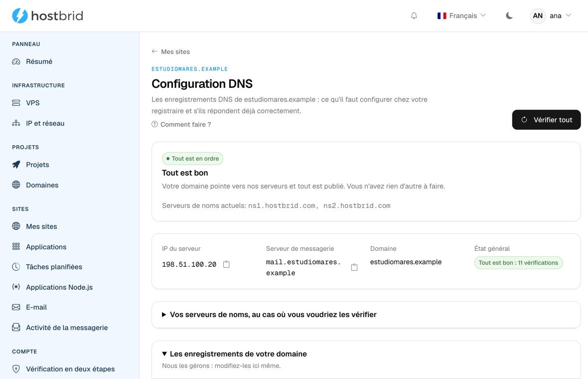Click mail.estudiomares.example hostname text

pyautogui.click(x=303, y=268)
